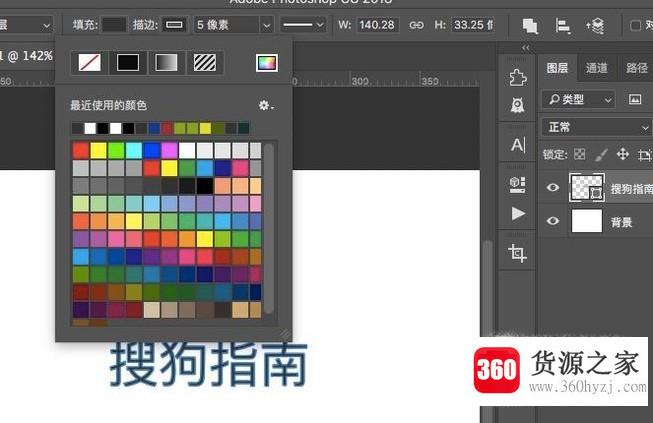653x423 pixels.
Task: Open the swatches gear settings menu
Action: pos(266,105)
